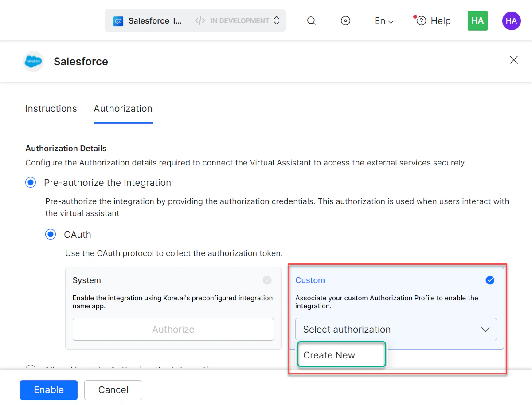Open the purple HA profile avatar

pos(511,20)
